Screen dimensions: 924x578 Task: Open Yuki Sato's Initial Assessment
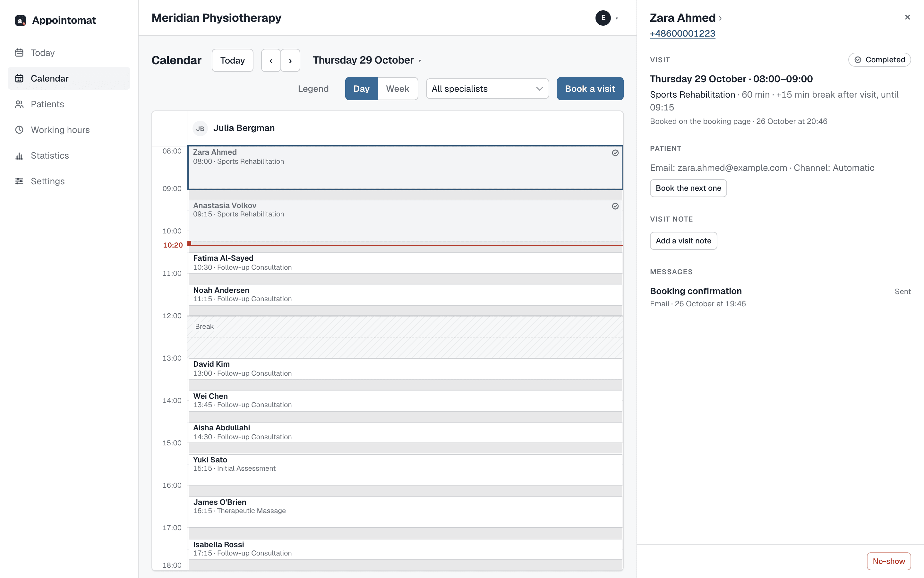coord(405,469)
